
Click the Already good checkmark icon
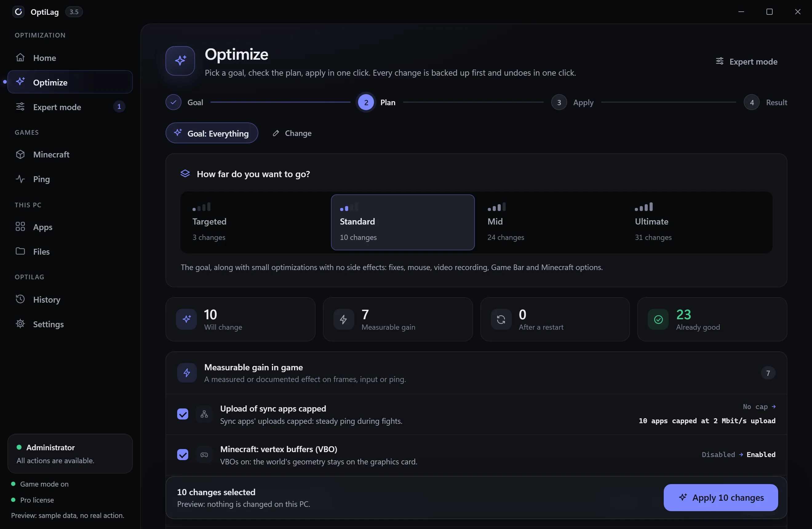[658, 319]
